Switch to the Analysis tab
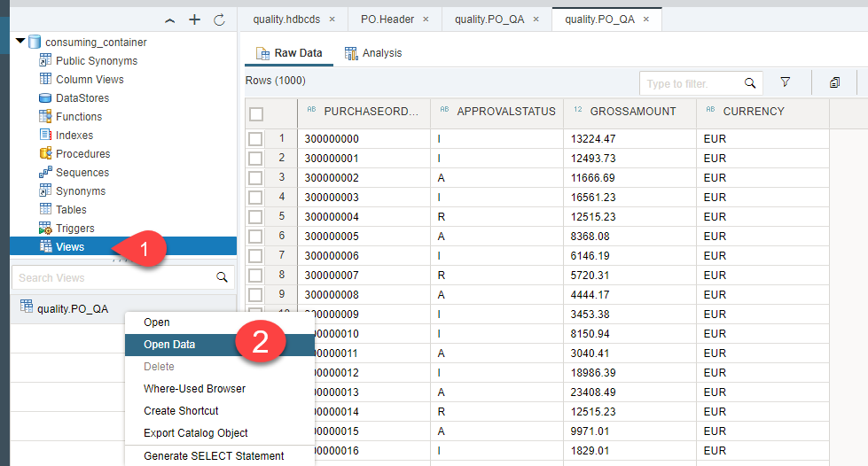This screenshot has height=466, width=868. click(373, 53)
